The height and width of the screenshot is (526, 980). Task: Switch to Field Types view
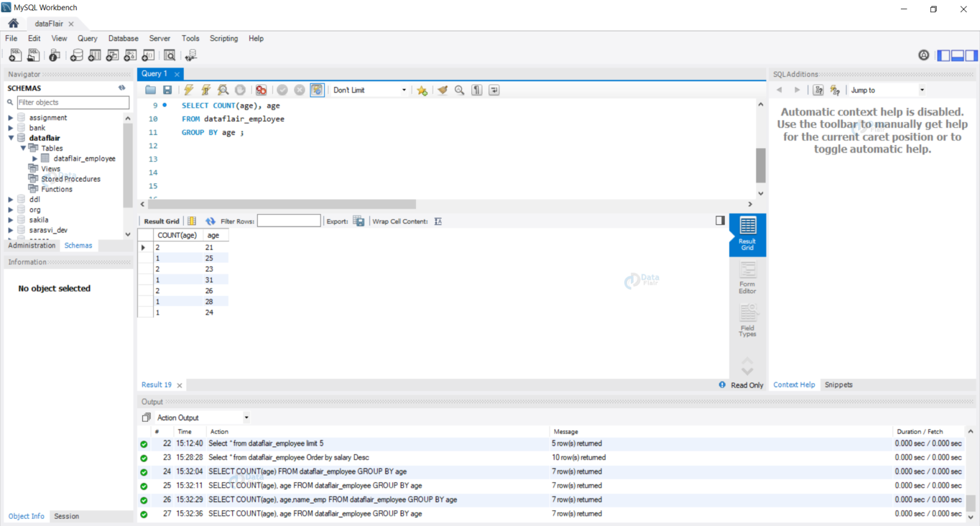click(x=747, y=320)
